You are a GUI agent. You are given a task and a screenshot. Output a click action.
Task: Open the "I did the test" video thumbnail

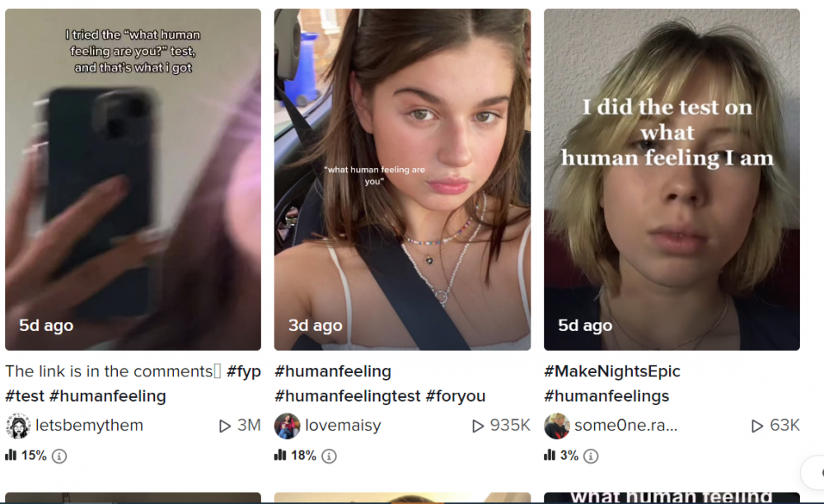click(x=672, y=180)
